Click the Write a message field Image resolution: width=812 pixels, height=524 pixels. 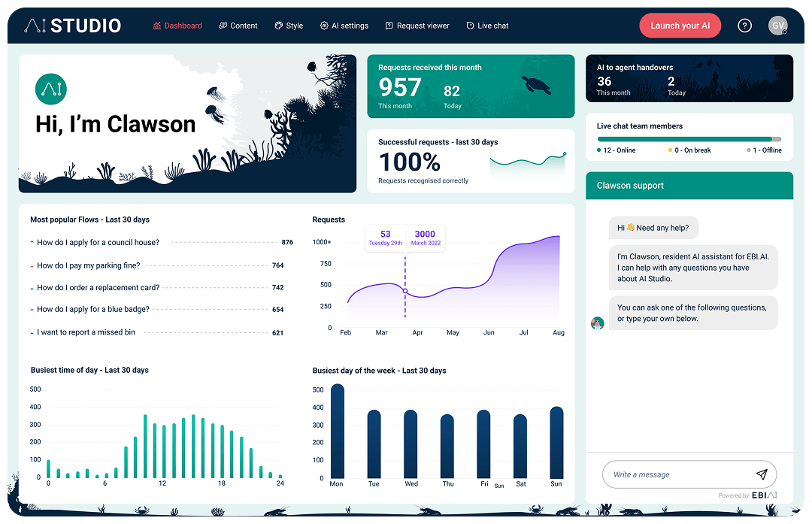pyautogui.click(x=677, y=474)
